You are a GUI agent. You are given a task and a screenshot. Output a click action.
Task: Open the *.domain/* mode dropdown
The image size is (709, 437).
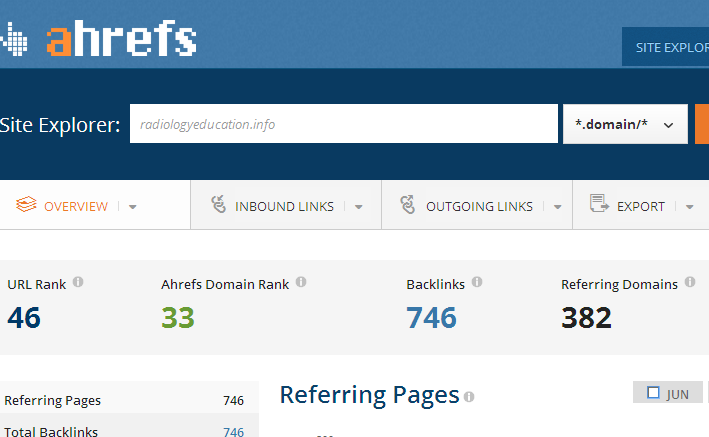[625, 124]
